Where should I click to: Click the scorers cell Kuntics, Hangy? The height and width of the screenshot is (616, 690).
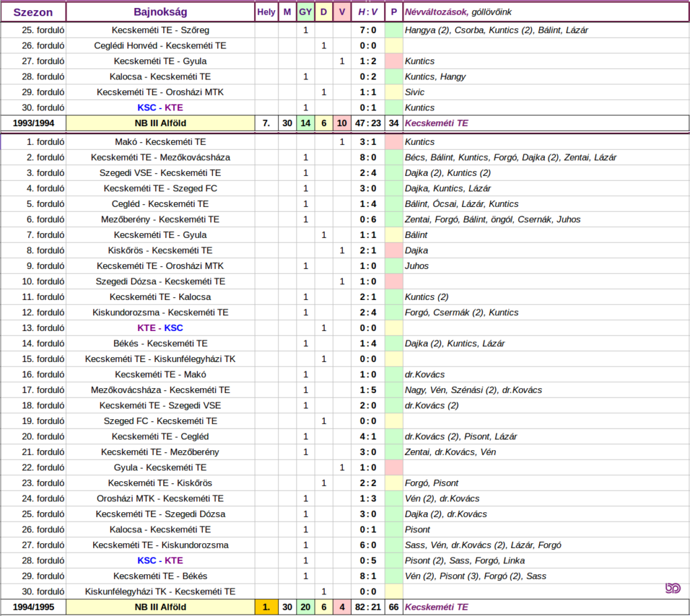(x=546, y=77)
